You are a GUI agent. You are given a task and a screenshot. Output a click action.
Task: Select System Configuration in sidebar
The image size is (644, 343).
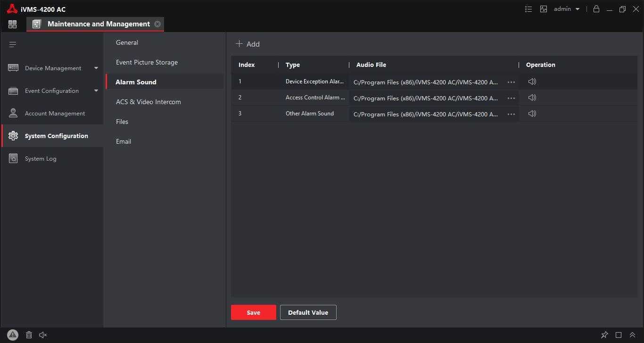[52, 136]
